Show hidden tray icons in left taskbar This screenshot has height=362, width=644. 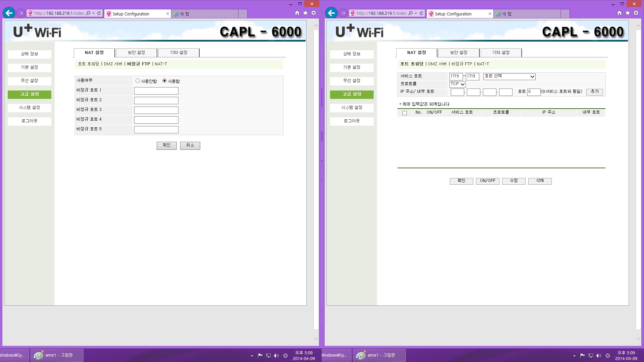[252, 356]
